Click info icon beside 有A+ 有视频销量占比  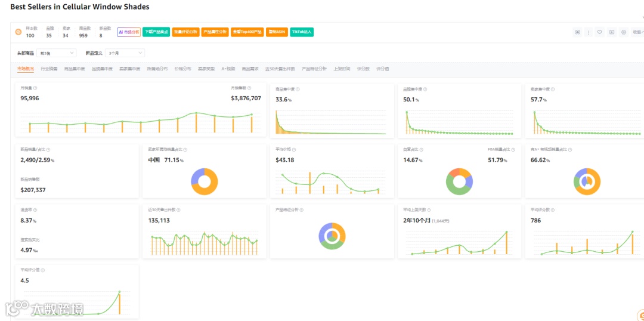(570, 150)
